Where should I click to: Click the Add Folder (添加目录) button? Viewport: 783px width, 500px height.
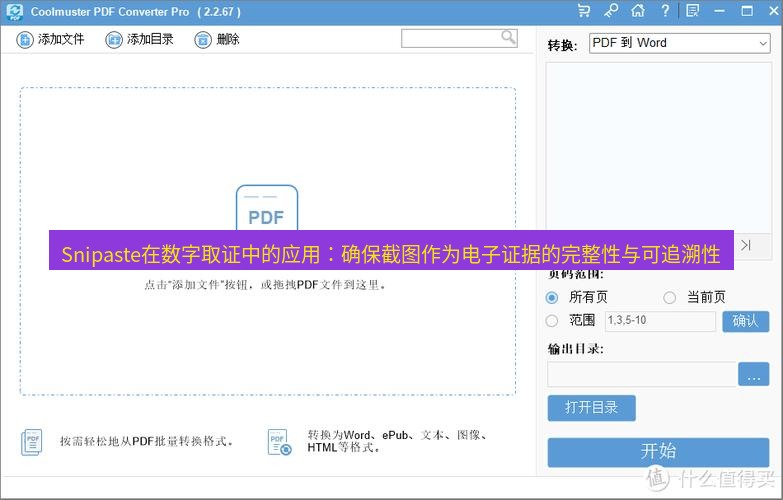click(139, 39)
